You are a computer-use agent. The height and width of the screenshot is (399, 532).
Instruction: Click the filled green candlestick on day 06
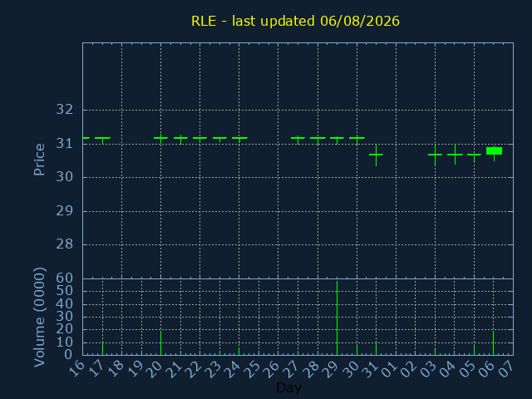(x=494, y=151)
